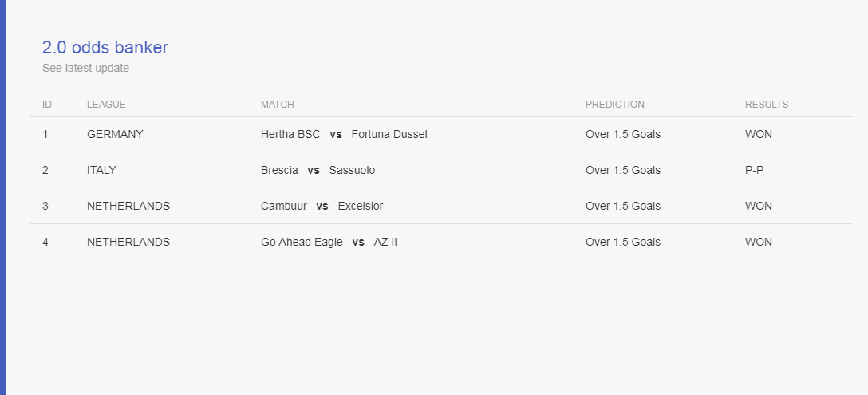Viewport: 868px width, 395px height.
Task: Click the ID number 3 cell
Action: click(45, 206)
